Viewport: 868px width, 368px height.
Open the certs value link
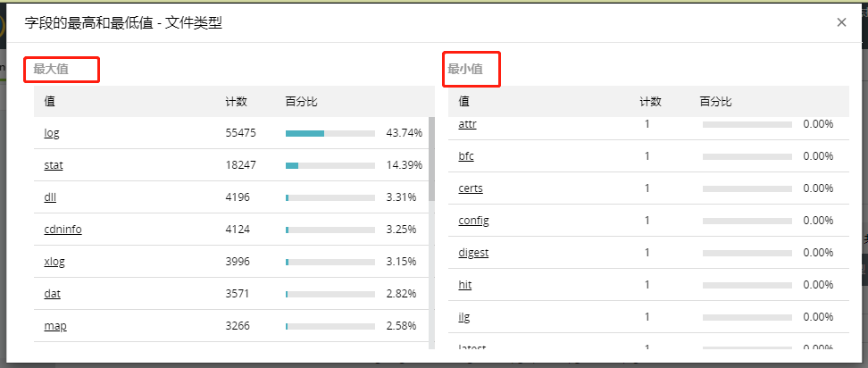pos(471,188)
